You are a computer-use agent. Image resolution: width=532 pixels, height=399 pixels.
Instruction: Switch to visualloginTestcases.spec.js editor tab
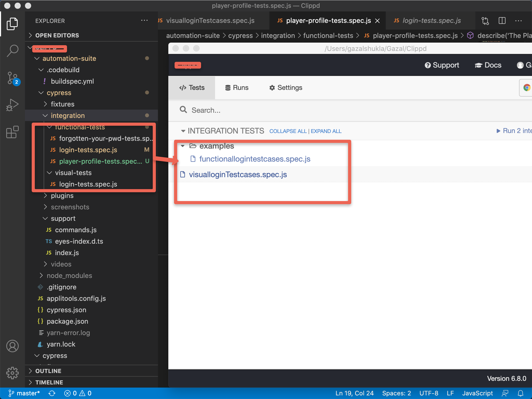(210, 21)
